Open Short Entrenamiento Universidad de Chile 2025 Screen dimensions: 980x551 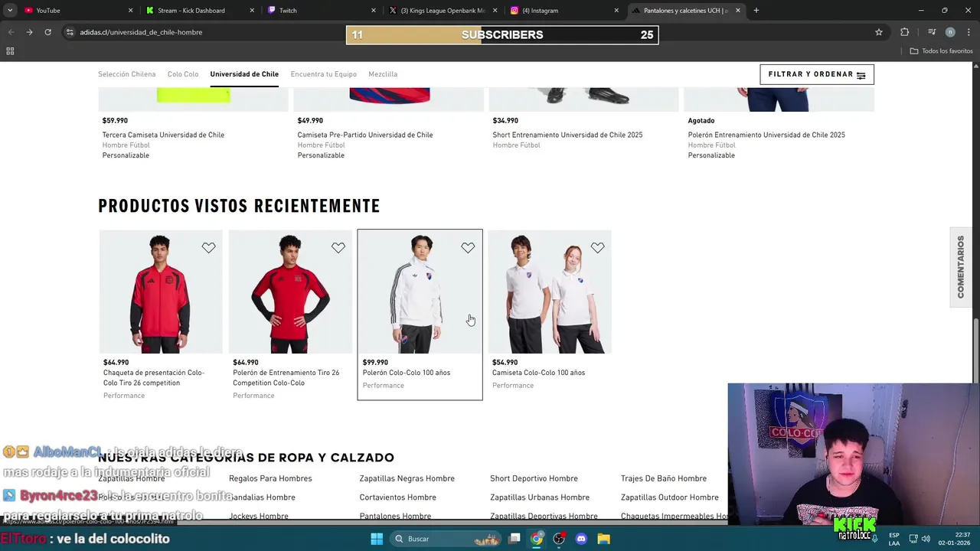tap(567, 135)
